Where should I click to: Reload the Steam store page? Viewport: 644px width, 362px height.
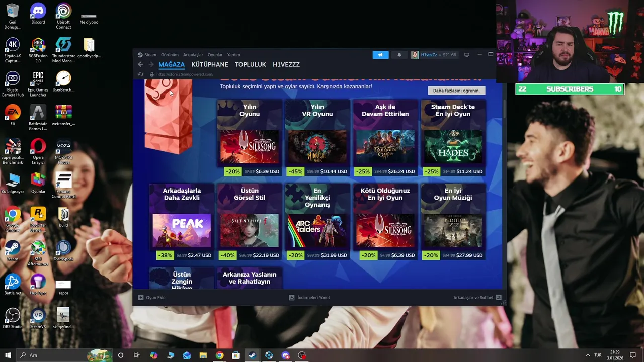(x=141, y=74)
